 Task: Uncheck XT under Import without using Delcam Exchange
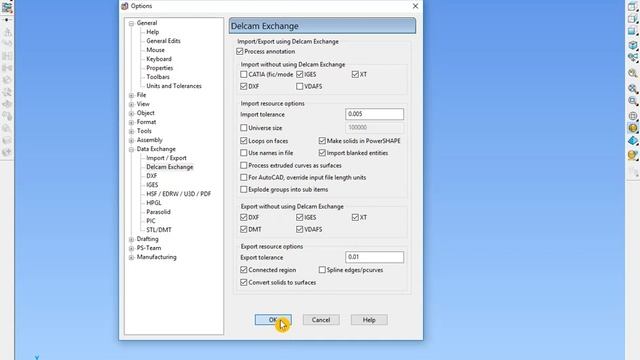click(x=355, y=74)
